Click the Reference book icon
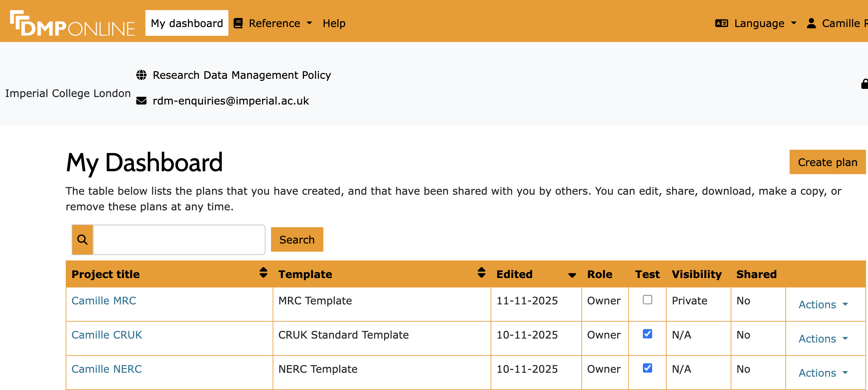This screenshot has width=868, height=390. [238, 23]
